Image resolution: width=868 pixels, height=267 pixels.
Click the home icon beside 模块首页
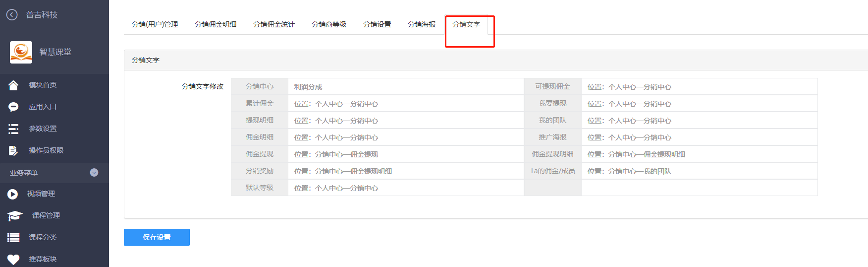pos(13,85)
